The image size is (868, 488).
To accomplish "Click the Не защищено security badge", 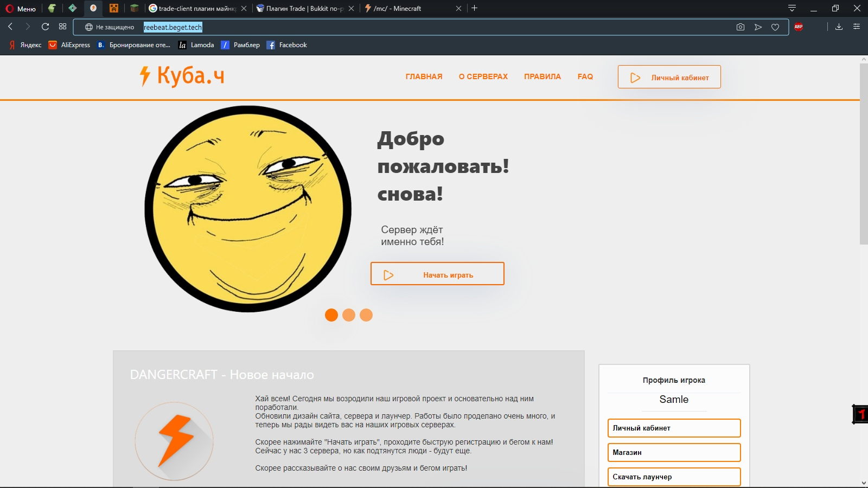I will click(x=110, y=27).
